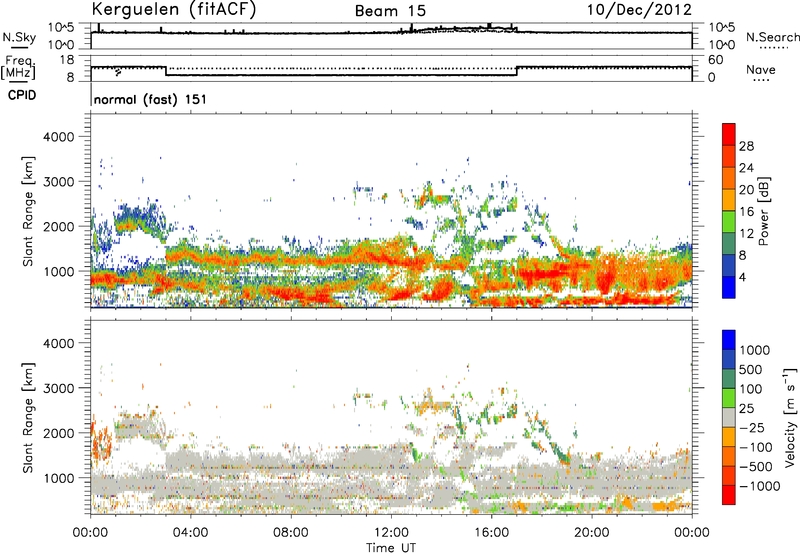The image size is (800, 554).
Task: Click the frequency step line panel
Action: click(x=391, y=68)
